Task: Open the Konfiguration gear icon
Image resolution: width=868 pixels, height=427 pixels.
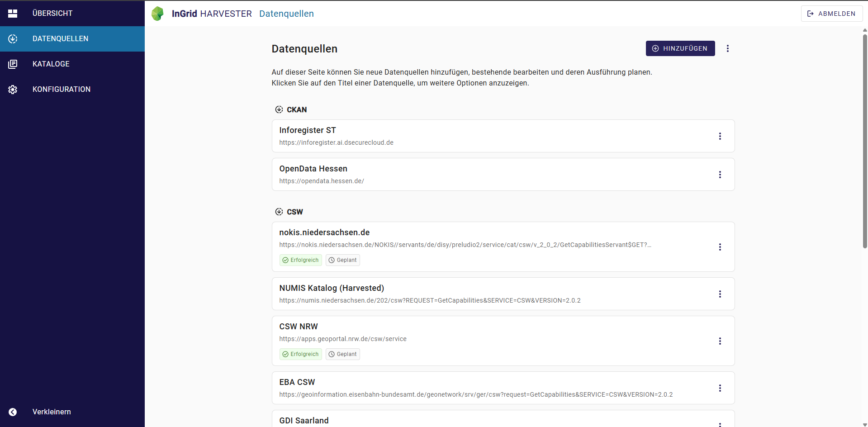Action: point(13,90)
